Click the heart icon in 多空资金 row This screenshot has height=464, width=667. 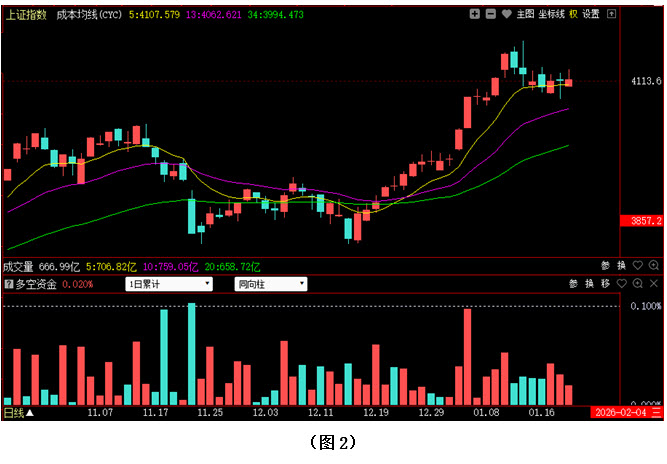point(621,284)
